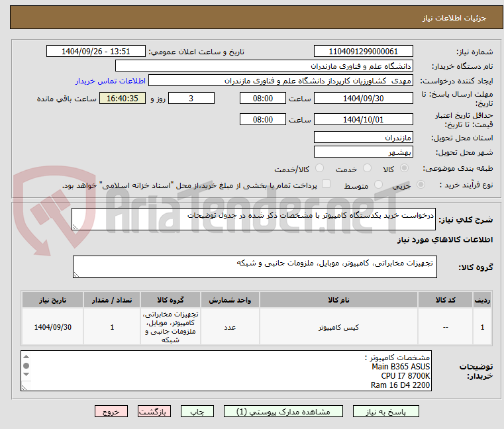This screenshot has width=504, height=429.
Task: Select the خدمت radio button
Action: 367,168
